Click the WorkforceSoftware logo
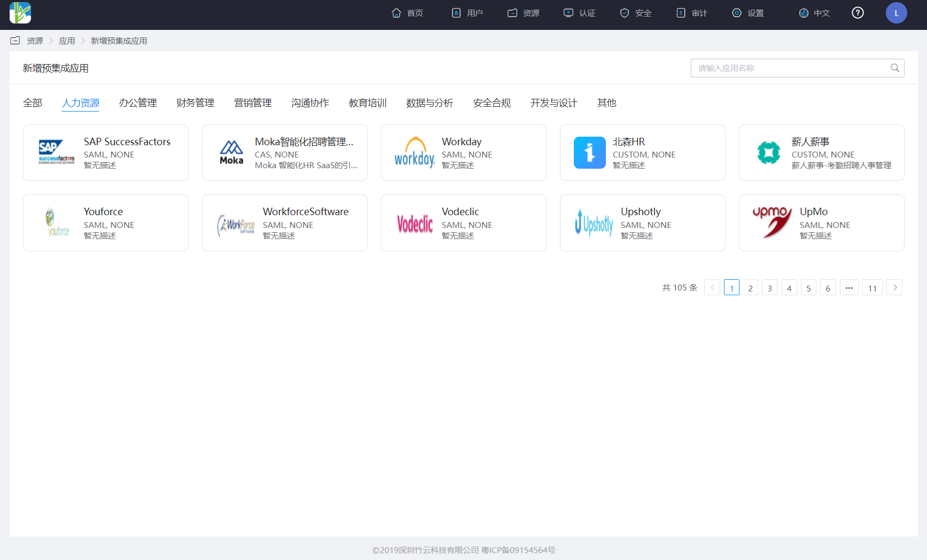Viewport: 927px width, 560px height. pos(236,225)
